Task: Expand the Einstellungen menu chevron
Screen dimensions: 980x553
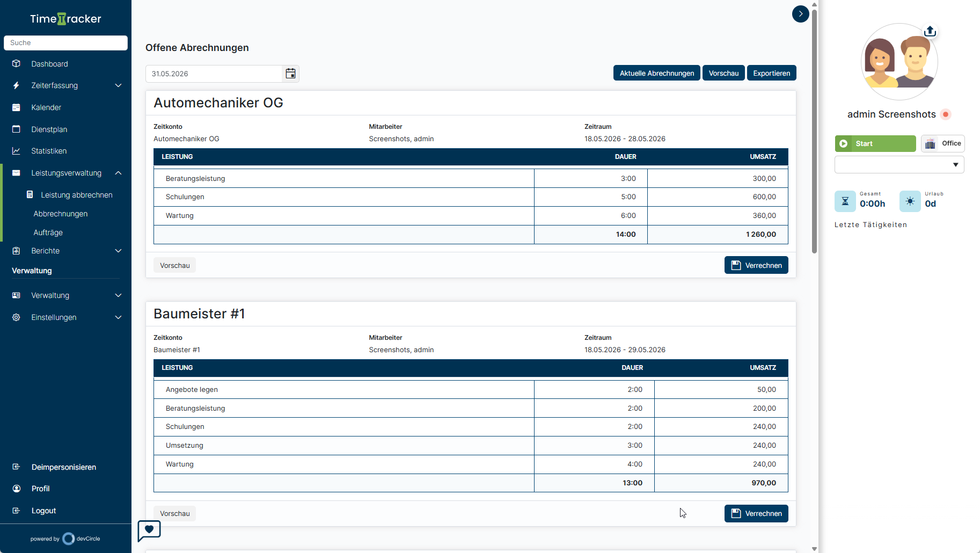Action: (118, 317)
